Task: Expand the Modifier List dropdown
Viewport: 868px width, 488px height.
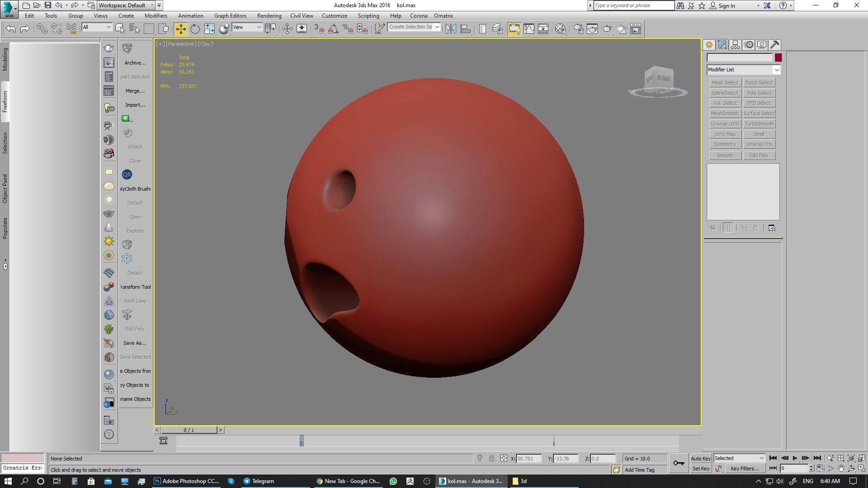Action: pos(744,70)
